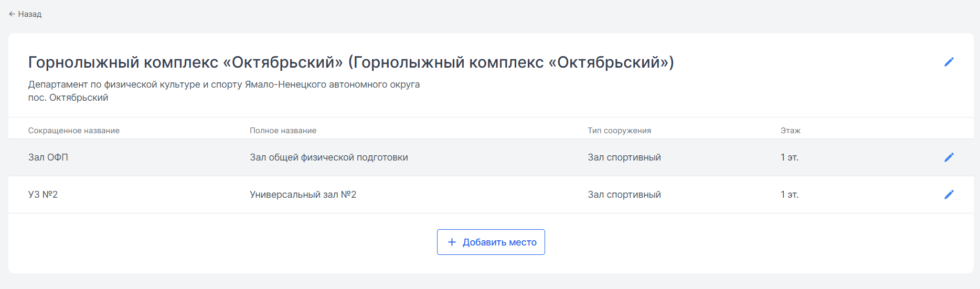
Task: Click the plus icon in Добавить место
Action: (452, 242)
